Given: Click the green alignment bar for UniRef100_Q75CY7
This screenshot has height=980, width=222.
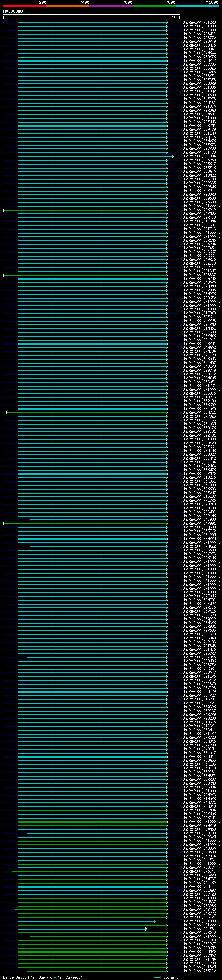Looking at the screenshot, I should click(x=90, y=872).
